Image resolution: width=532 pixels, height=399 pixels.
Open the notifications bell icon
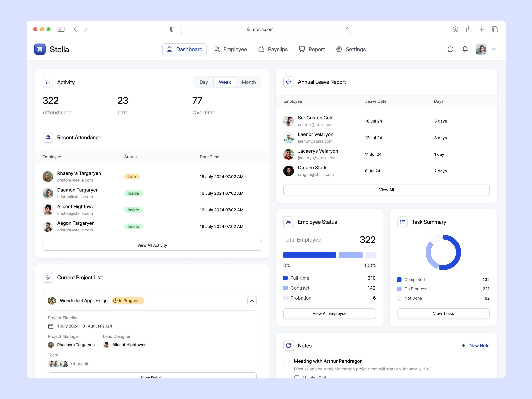click(x=465, y=49)
